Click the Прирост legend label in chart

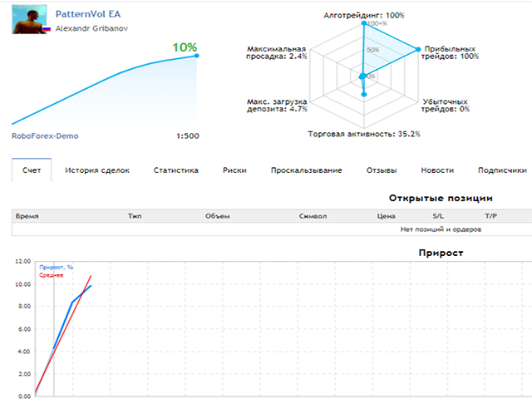[x=57, y=267]
